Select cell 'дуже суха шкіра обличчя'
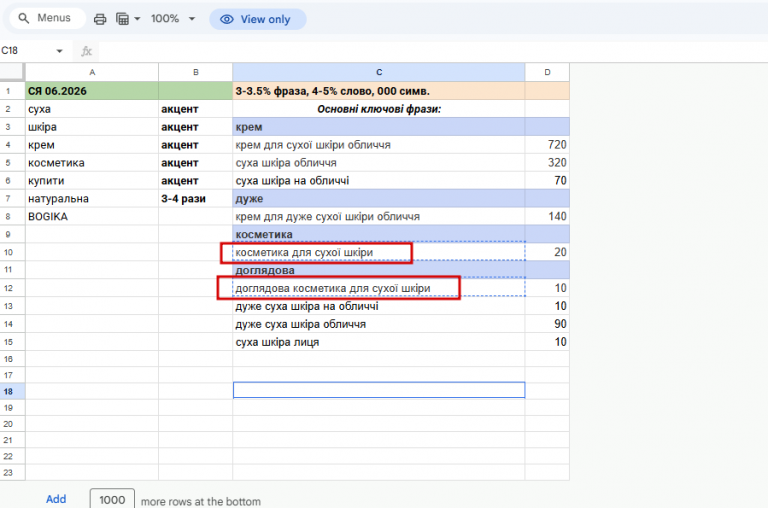 (379, 324)
